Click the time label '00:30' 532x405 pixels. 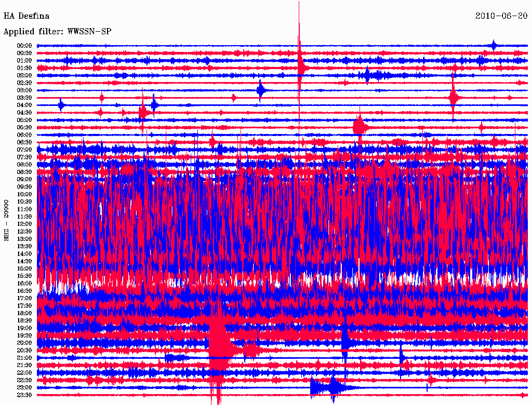[x=24, y=53]
